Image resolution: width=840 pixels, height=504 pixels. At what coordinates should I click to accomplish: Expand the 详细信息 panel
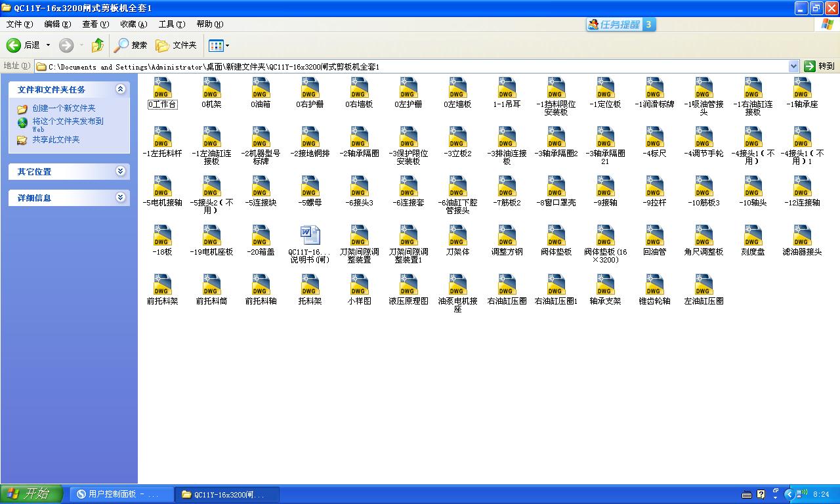click(x=120, y=198)
